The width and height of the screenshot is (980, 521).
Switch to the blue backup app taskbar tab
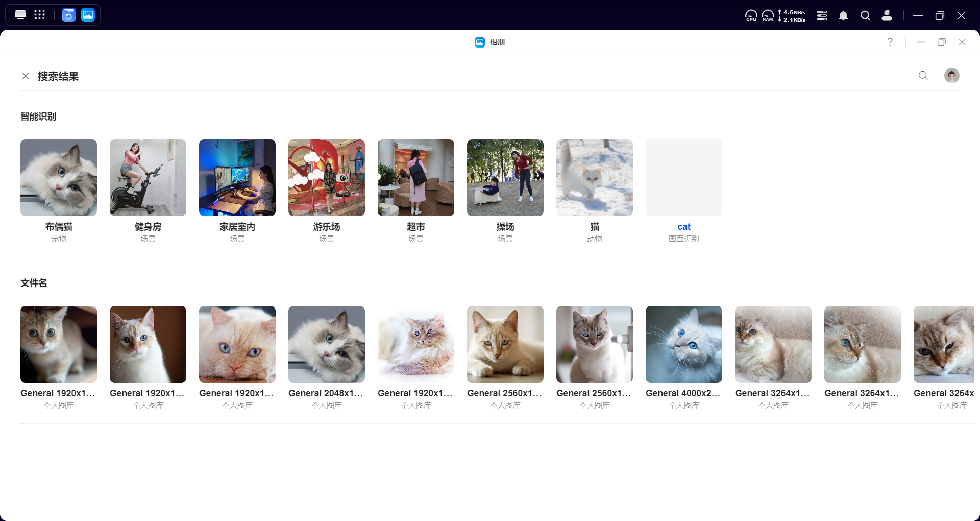point(69,15)
